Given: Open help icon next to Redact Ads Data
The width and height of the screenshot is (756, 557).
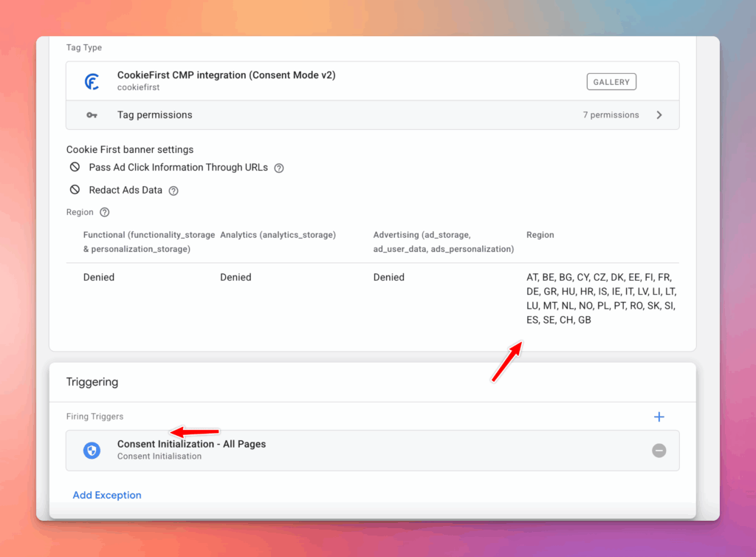Looking at the screenshot, I should coord(173,191).
